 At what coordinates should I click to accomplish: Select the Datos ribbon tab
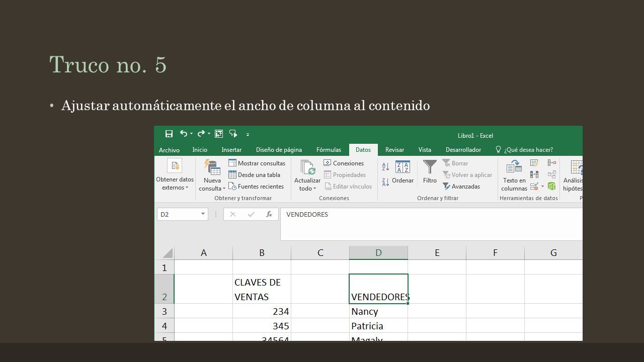tap(363, 150)
